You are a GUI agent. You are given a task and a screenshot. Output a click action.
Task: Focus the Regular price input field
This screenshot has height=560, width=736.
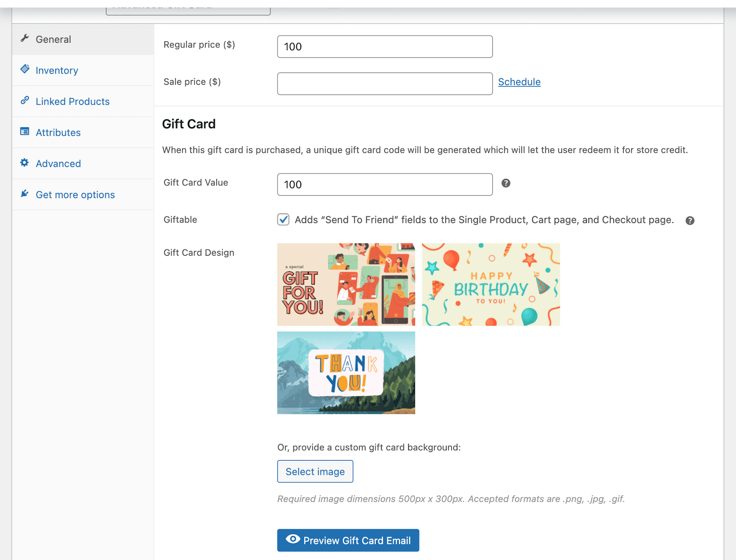385,47
